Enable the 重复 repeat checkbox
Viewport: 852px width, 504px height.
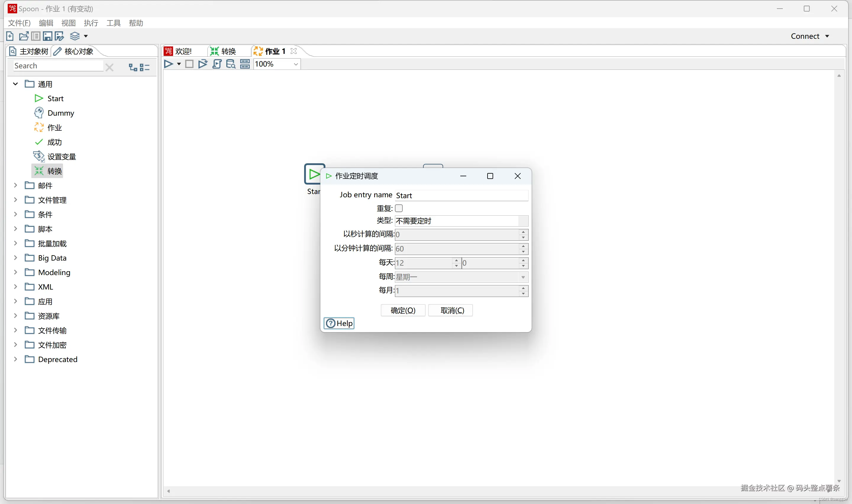[x=399, y=208]
